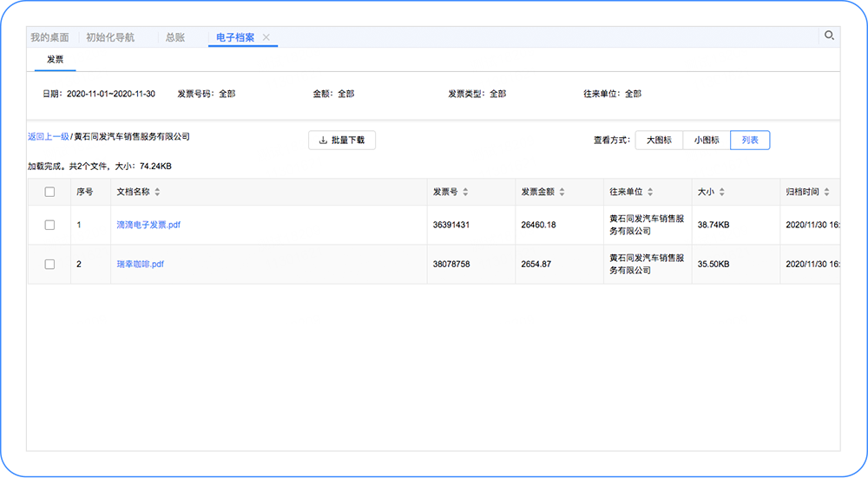Close the 电子档案 tab
Image resolution: width=868 pixels, height=478 pixels.
click(266, 37)
